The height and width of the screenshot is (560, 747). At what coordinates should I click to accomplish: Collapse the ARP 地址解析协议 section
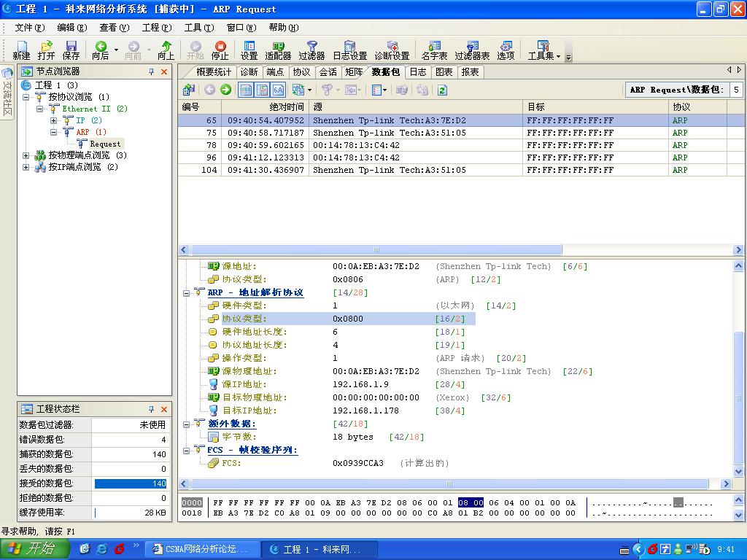(186, 292)
